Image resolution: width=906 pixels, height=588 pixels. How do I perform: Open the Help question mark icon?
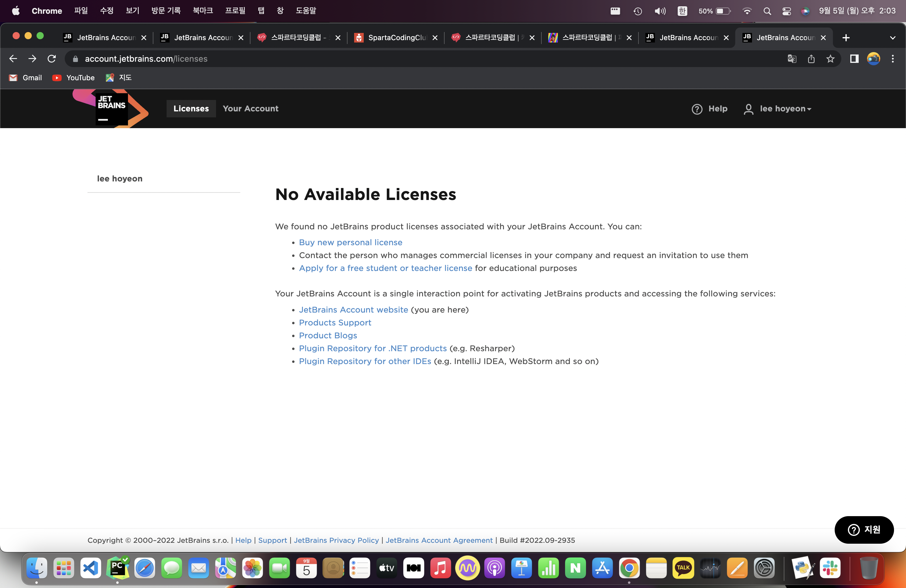(697, 109)
